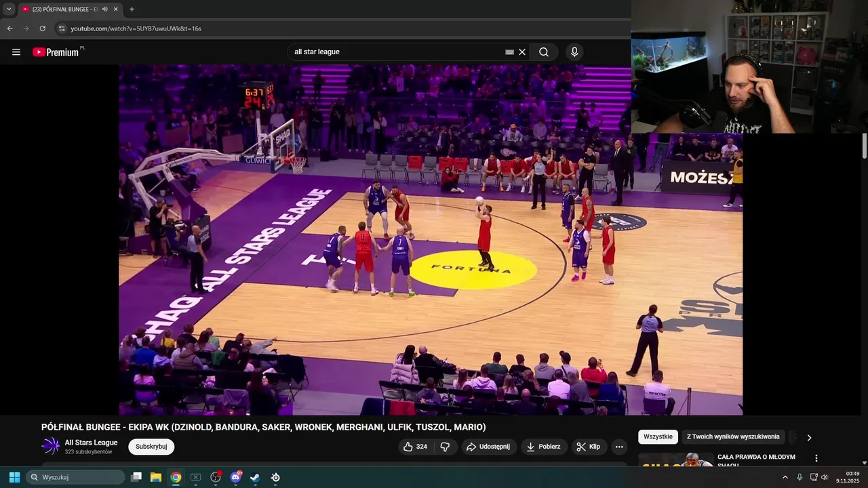Show more filter chips with right arrow

click(x=808, y=437)
